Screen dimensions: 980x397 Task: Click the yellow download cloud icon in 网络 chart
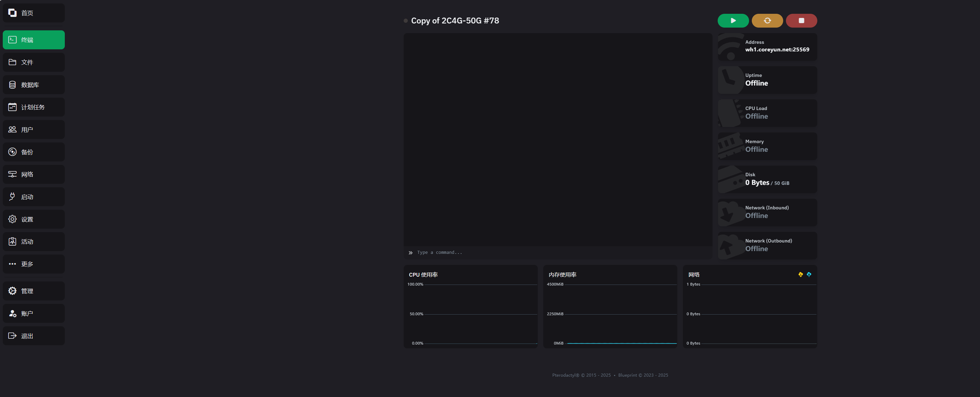[x=800, y=275]
